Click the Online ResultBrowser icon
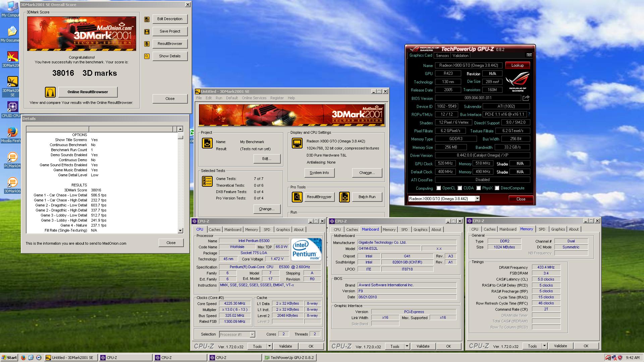 (50, 92)
